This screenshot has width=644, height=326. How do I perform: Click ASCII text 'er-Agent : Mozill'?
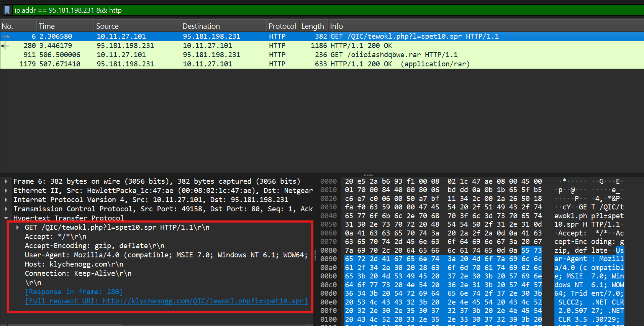coord(589,259)
